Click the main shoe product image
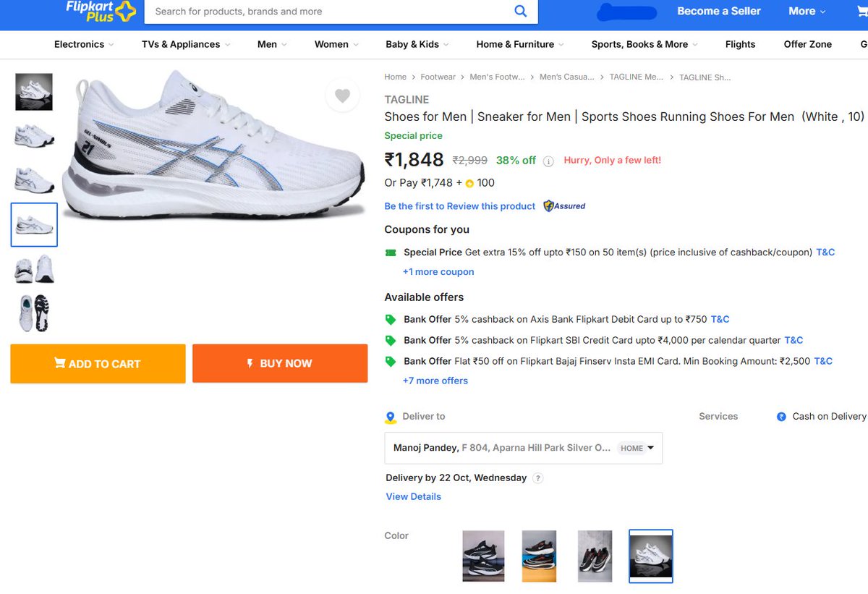 pyautogui.click(x=213, y=145)
